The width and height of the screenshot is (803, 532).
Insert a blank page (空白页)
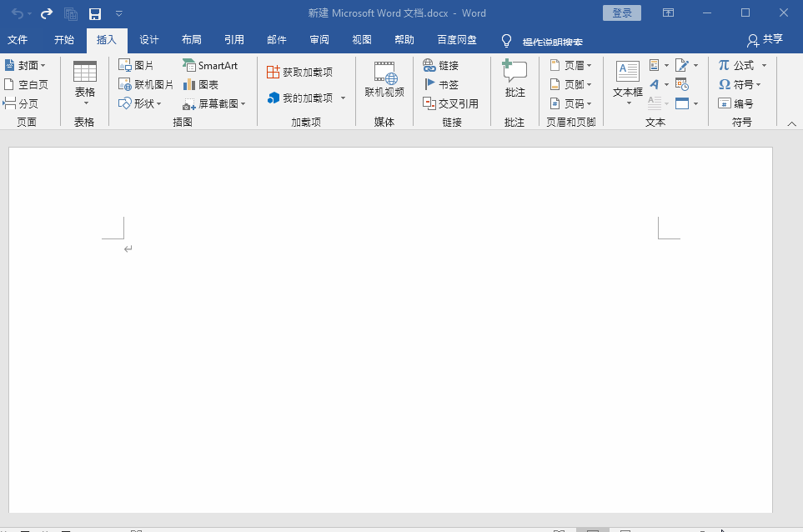coord(26,84)
